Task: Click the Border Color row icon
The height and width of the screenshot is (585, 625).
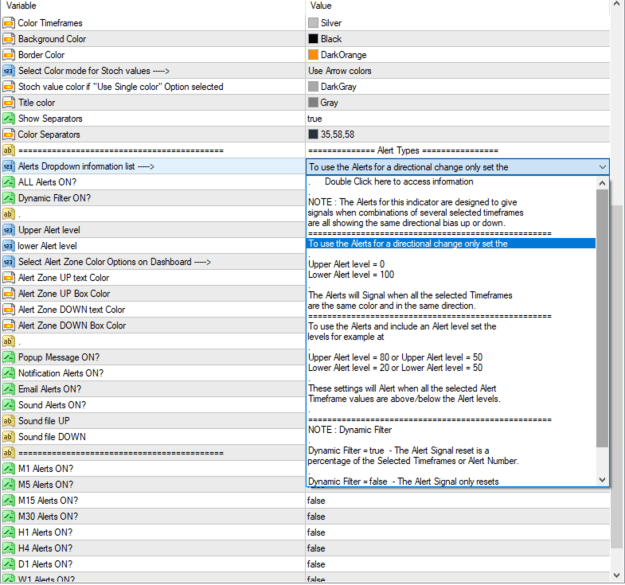Action: coord(8,55)
